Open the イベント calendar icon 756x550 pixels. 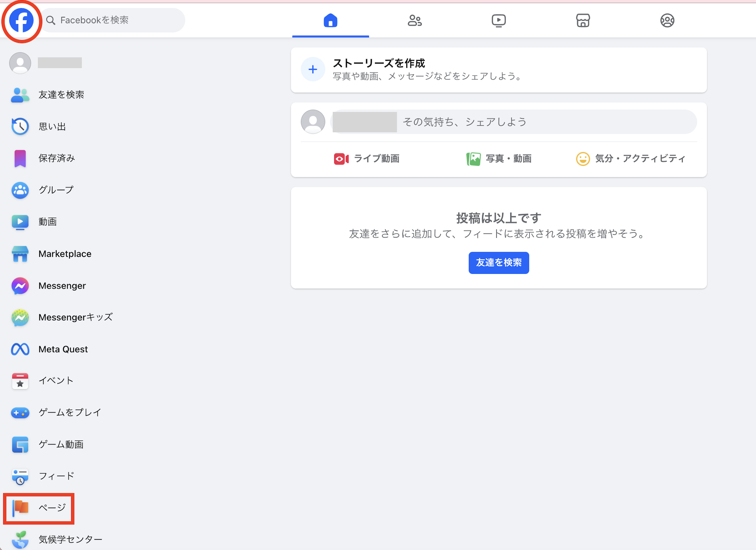point(20,381)
